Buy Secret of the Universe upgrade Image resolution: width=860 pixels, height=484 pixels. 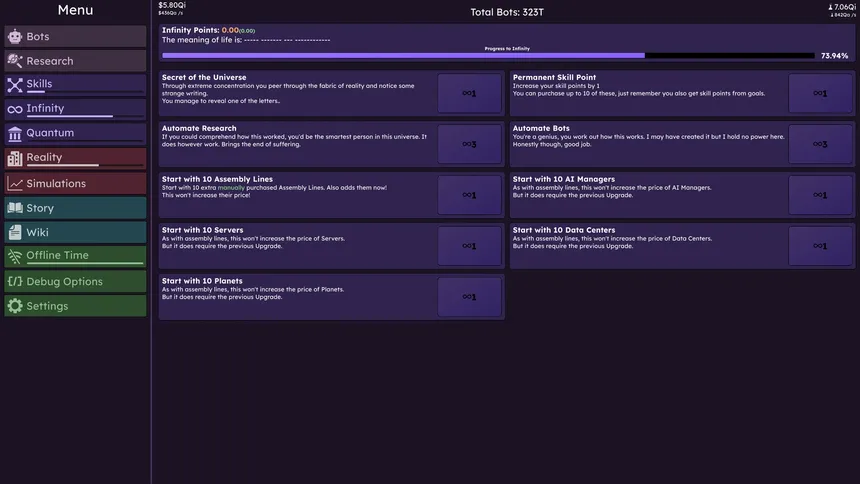click(469, 93)
